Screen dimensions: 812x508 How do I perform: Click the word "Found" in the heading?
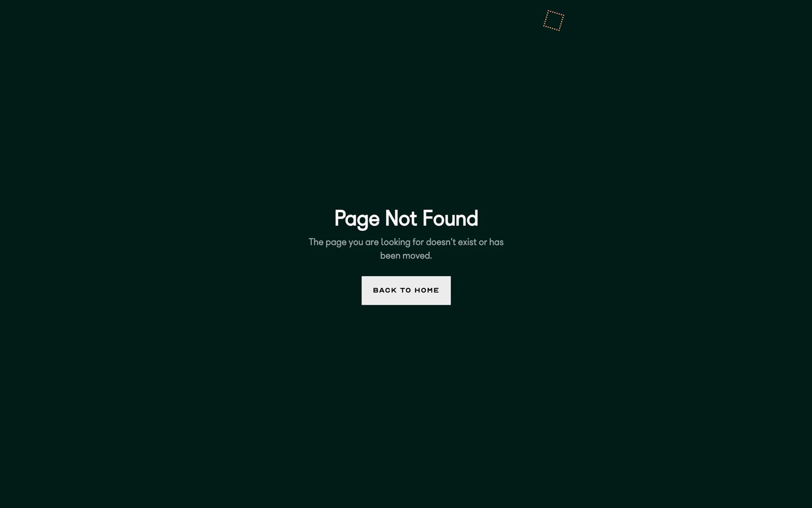point(450,218)
